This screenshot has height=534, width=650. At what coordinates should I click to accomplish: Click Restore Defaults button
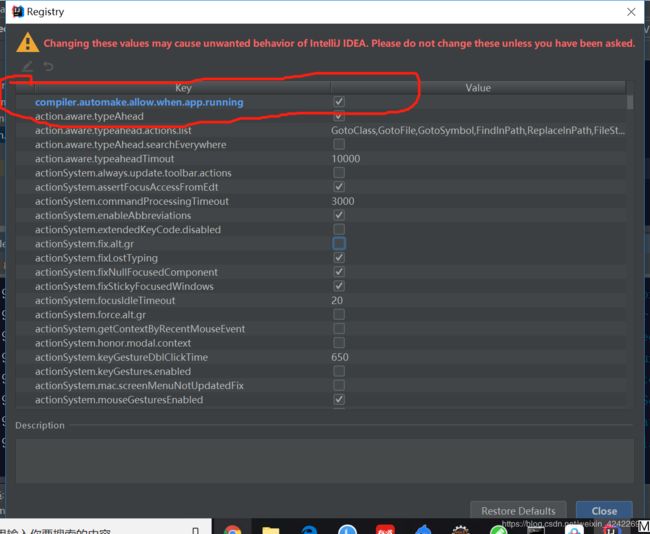point(518,511)
